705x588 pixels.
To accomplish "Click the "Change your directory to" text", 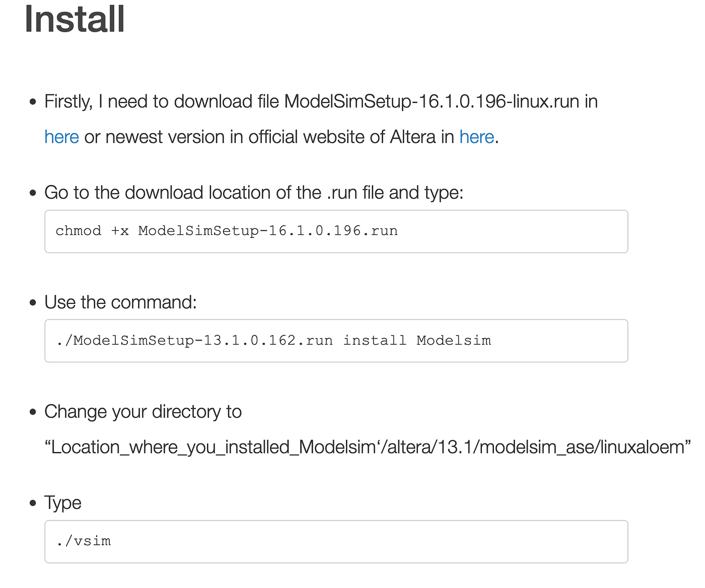I will (143, 412).
